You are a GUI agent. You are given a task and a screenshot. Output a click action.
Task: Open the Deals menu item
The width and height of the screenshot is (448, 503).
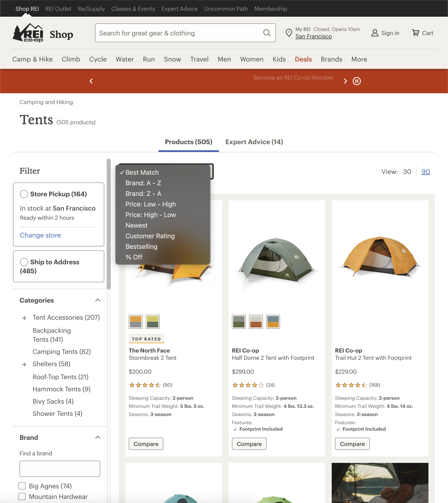(x=303, y=59)
